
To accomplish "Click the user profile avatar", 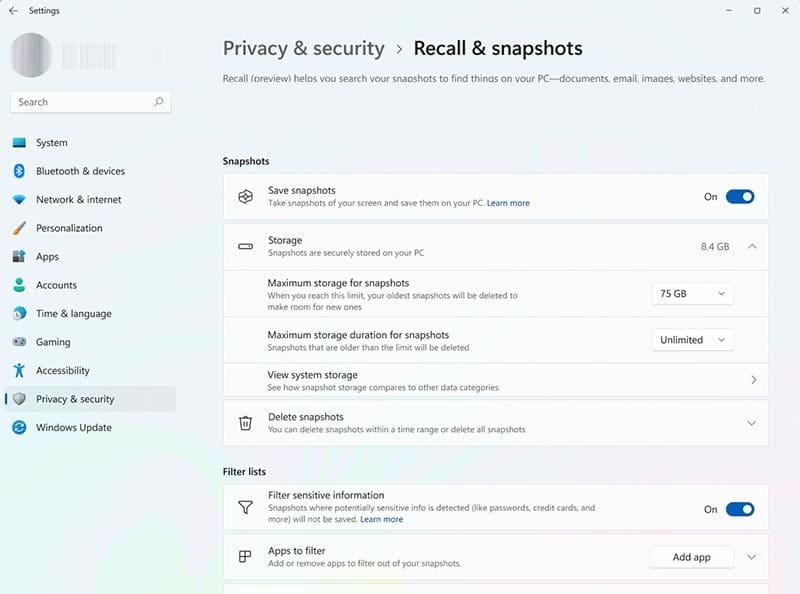I will point(31,55).
